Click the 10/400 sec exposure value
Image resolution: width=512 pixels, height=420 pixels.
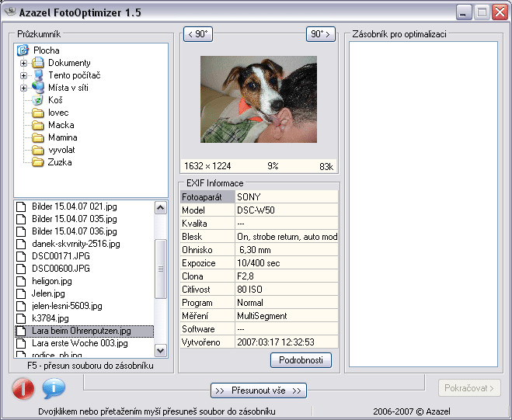(287, 263)
